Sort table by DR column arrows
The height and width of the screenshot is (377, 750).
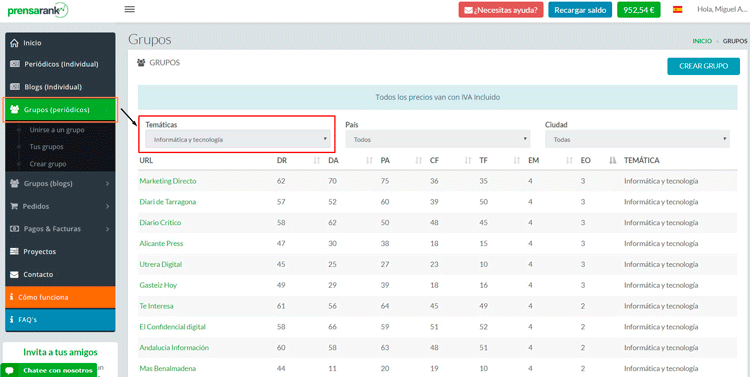point(316,161)
